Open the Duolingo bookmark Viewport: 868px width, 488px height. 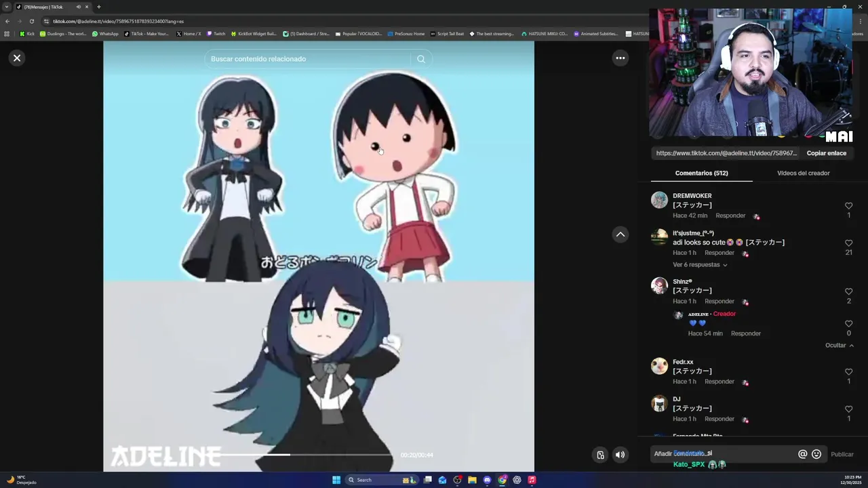tap(63, 34)
